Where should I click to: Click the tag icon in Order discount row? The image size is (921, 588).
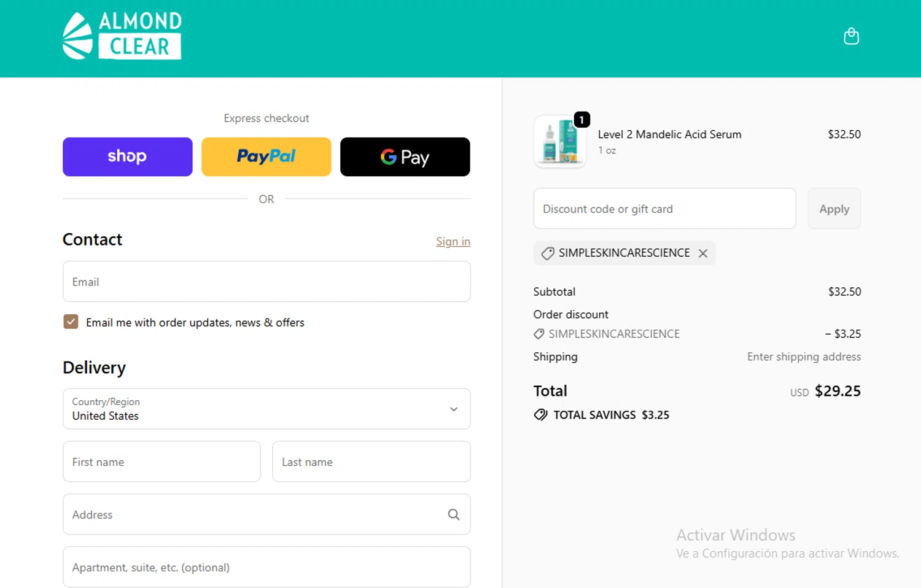point(539,334)
